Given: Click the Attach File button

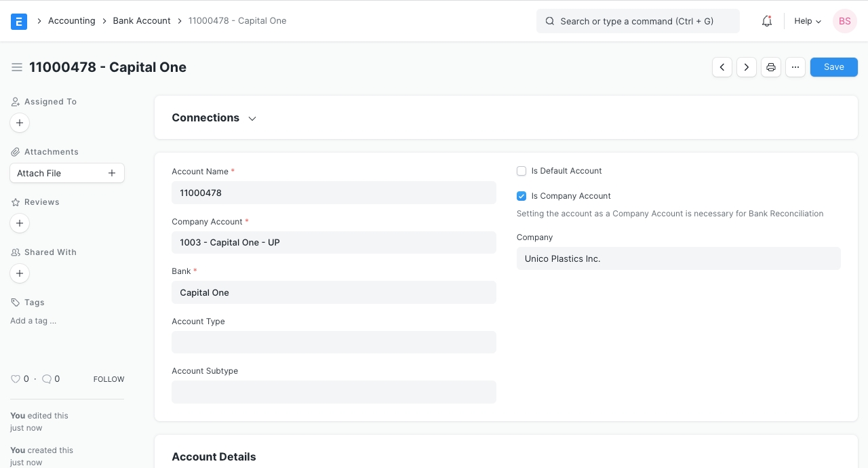Looking at the screenshot, I should (67, 173).
